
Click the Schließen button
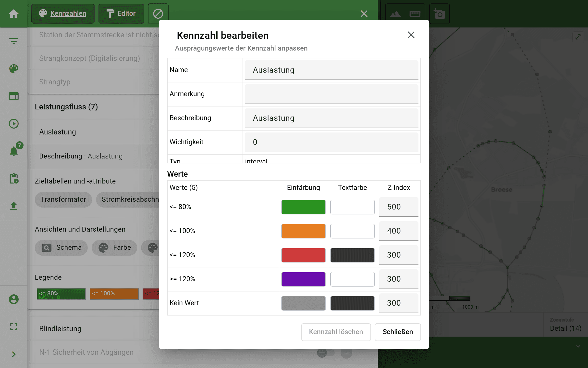pyautogui.click(x=397, y=332)
